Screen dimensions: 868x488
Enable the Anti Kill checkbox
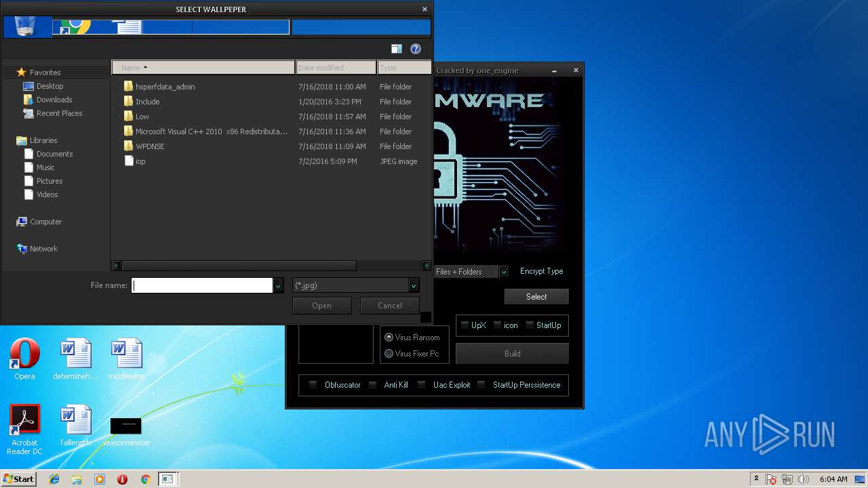point(372,385)
